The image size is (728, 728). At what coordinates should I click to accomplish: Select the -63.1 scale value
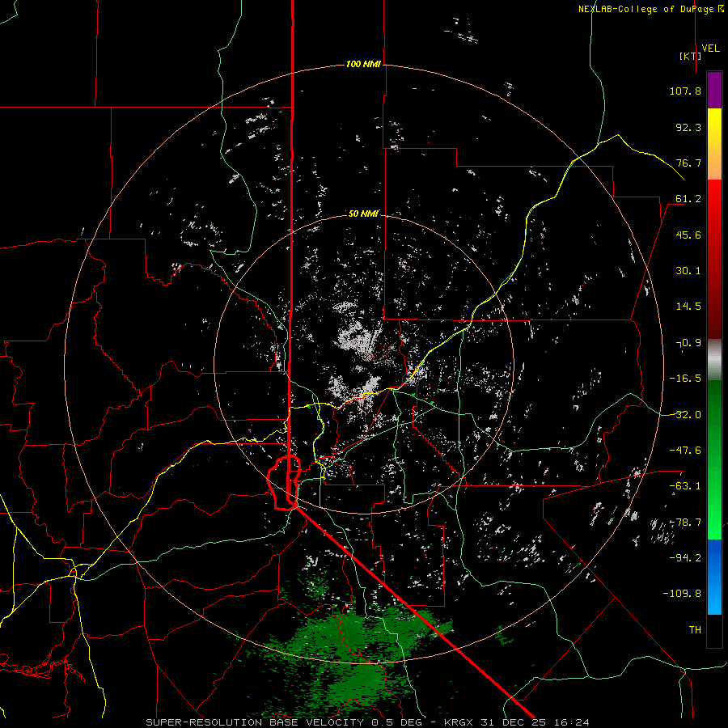pyautogui.click(x=685, y=486)
